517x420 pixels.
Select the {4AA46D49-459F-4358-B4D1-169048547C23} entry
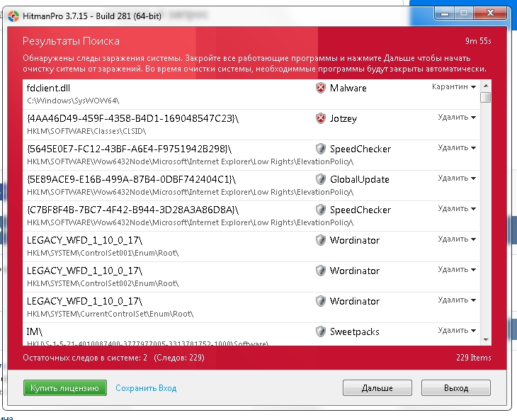pyautogui.click(x=251, y=125)
